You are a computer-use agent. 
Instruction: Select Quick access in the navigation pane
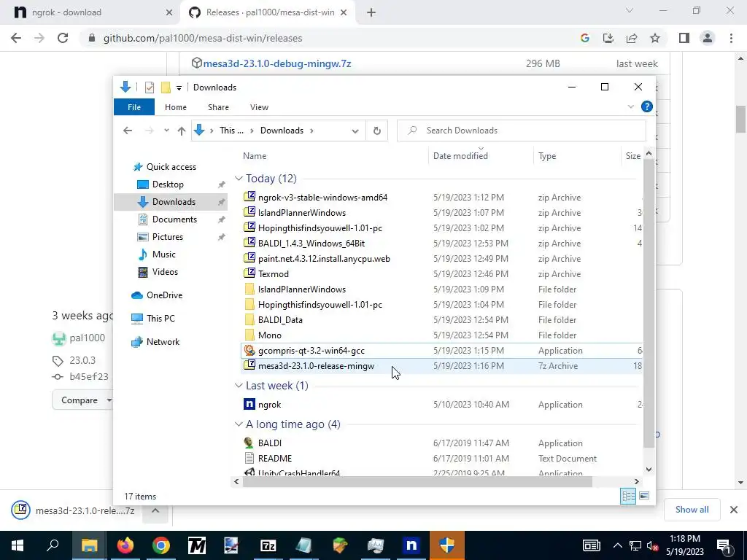(171, 167)
